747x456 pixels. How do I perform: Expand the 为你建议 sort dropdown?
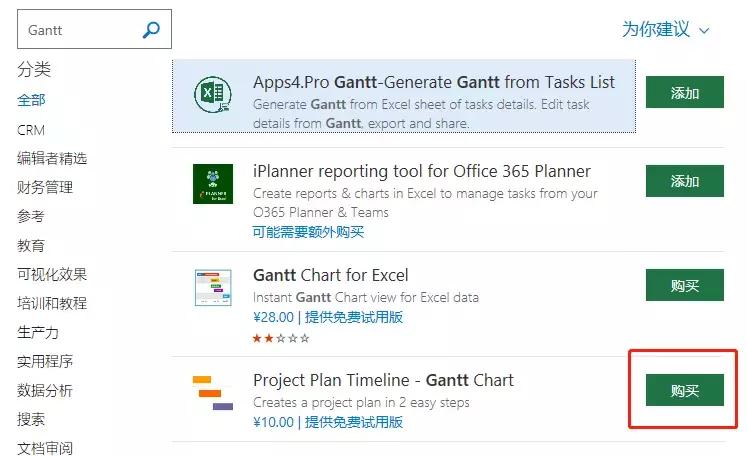[665, 30]
